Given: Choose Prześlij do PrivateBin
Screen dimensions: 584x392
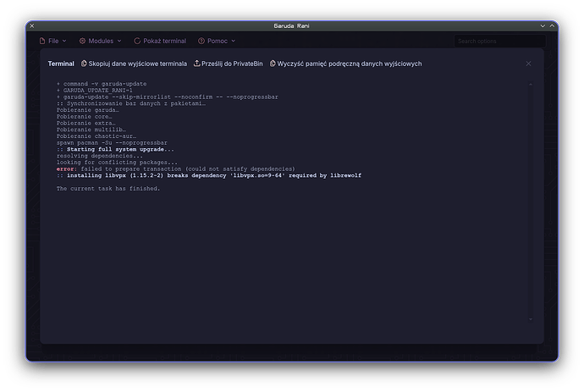Looking at the screenshot, I should point(231,63).
